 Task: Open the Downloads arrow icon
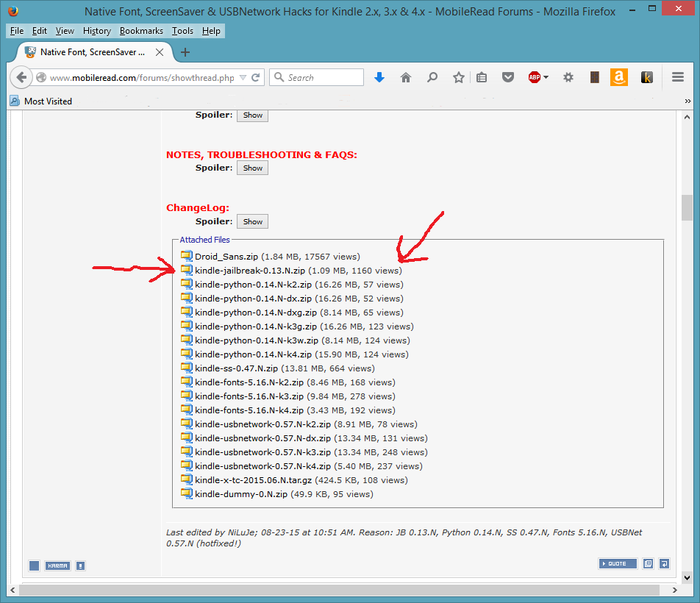[x=379, y=78]
